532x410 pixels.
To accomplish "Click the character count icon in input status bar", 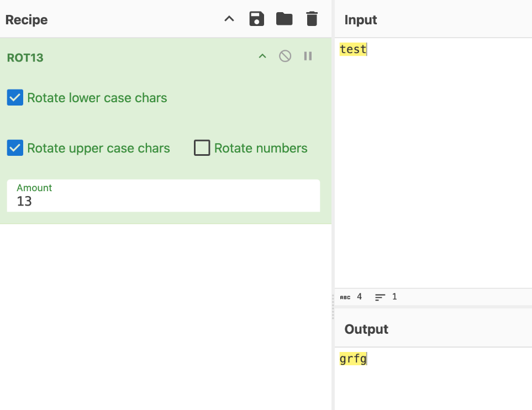I will [x=345, y=297].
